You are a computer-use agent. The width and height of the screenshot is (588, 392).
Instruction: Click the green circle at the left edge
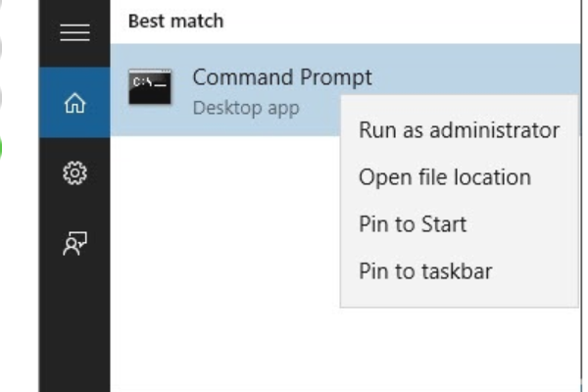[5, 147]
